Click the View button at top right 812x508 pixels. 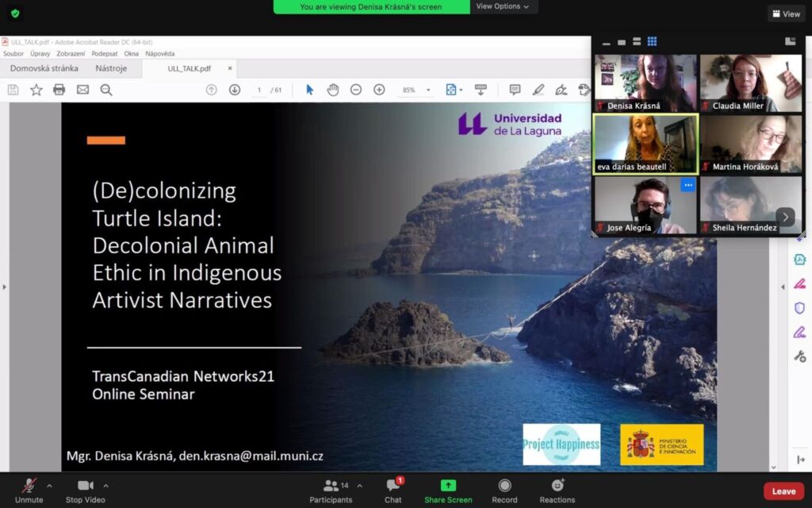786,13
